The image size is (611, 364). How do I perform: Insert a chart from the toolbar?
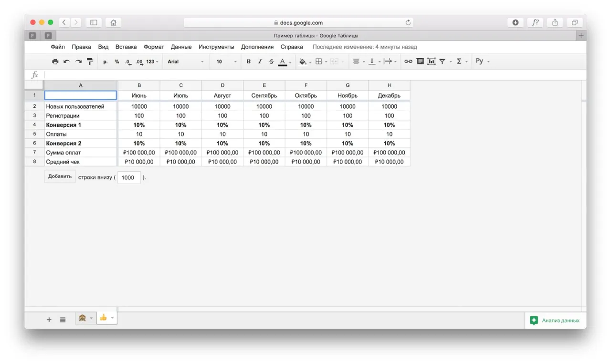(x=432, y=62)
